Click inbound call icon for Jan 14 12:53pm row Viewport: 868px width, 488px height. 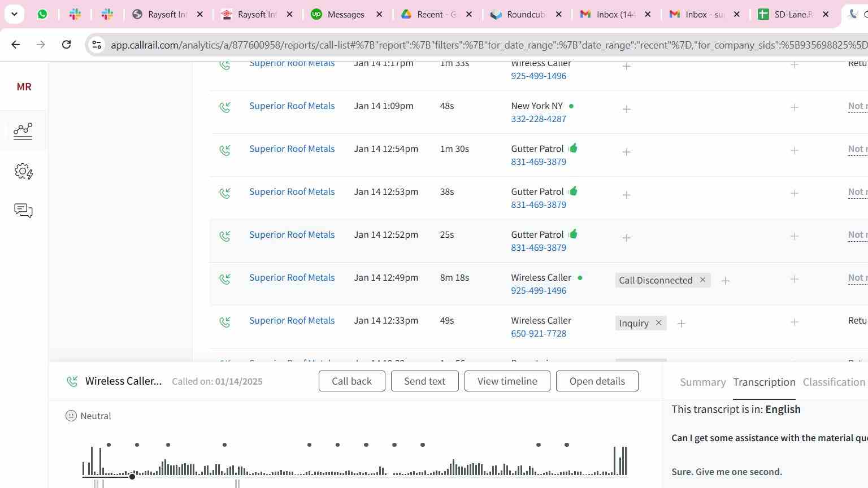pyautogui.click(x=225, y=193)
